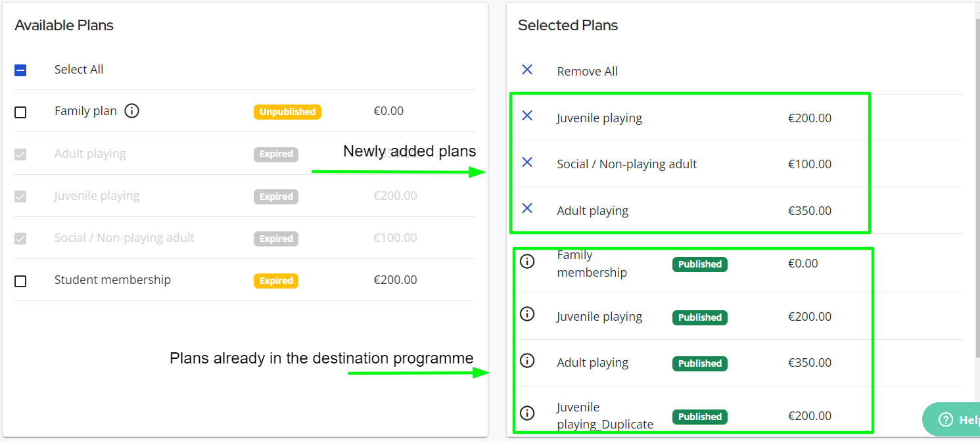Remove newly added Juvenile playing plan
980x443 pixels.
(x=527, y=116)
